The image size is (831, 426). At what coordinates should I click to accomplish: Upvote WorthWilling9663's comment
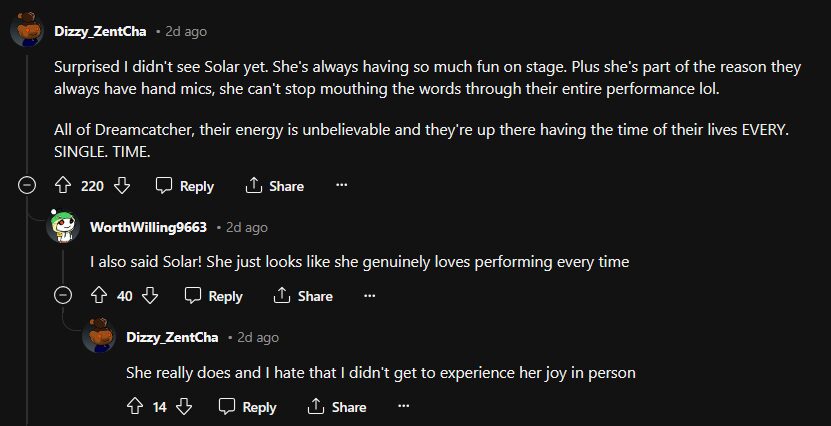click(x=98, y=296)
